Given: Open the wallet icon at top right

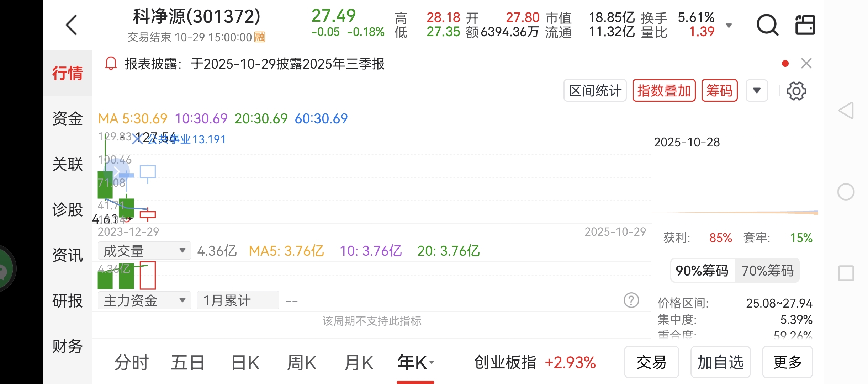Looking at the screenshot, I should coord(805,25).
